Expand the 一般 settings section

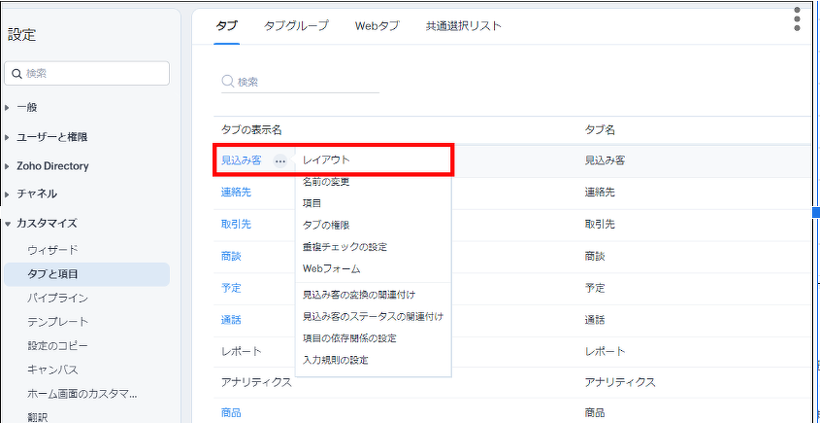(28, 107)
